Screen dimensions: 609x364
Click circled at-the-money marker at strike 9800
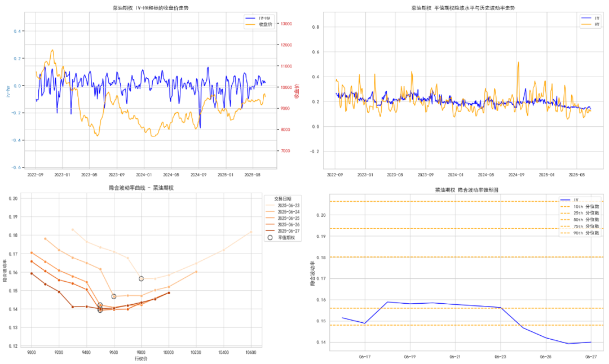[142, 278]
